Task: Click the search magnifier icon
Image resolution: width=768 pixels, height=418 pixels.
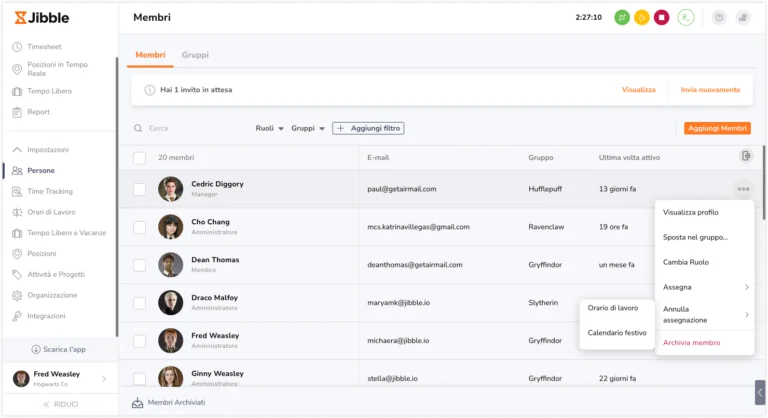Action: pos(138,128)
